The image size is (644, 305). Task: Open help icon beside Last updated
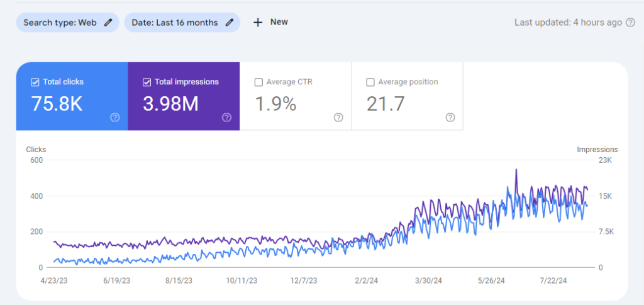(x=630, y=23)
